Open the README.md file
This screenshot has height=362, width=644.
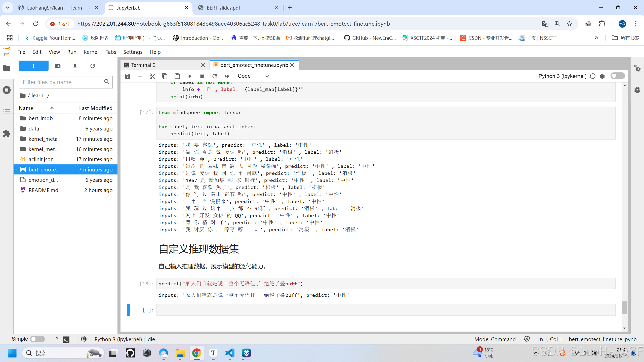43,190
